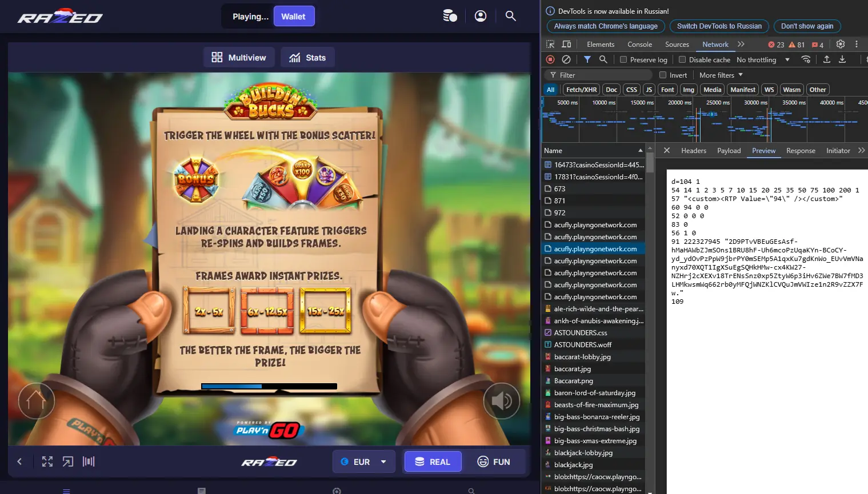Toggle the network filter funnel icon
The image size is (868, 494).
[x=587, y=59]
